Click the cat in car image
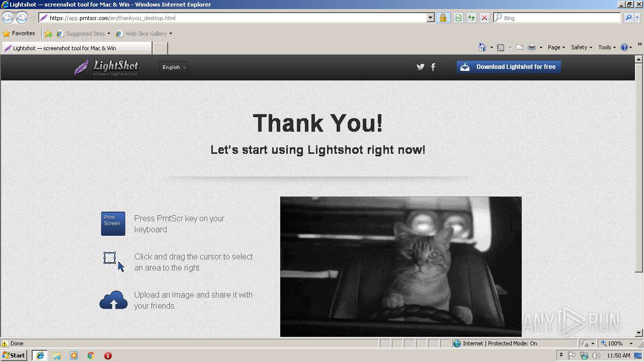This screenshot has width=644, height=362. click(x=401, y=266)
